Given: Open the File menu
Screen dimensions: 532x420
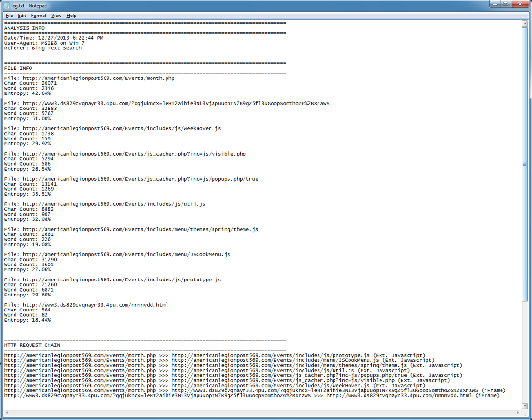Looking at the screenshot, I should coord(9,16).
